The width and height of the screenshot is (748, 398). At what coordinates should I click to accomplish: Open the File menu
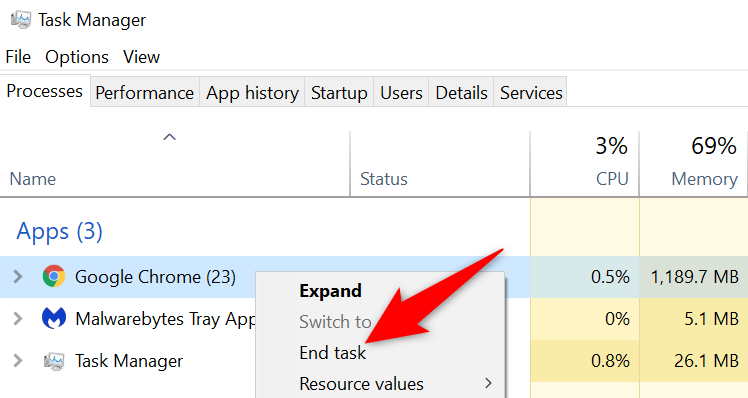click(18, 57)
